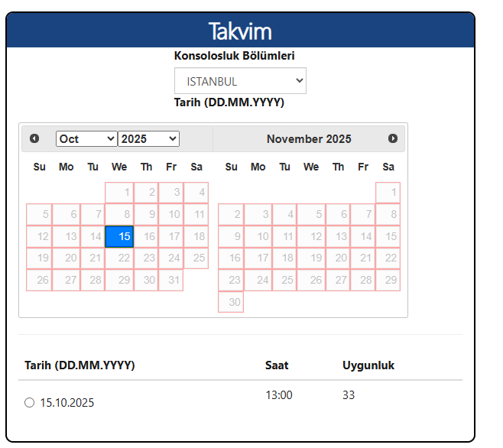Click November 14 in the calendar
The image size is (503, 448).
click(x=363, y=236)
